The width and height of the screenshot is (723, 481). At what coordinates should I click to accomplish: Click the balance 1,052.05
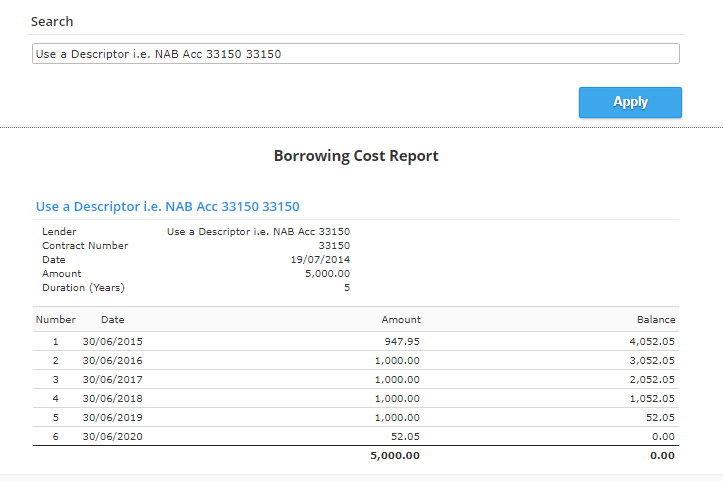pos(652,398)
